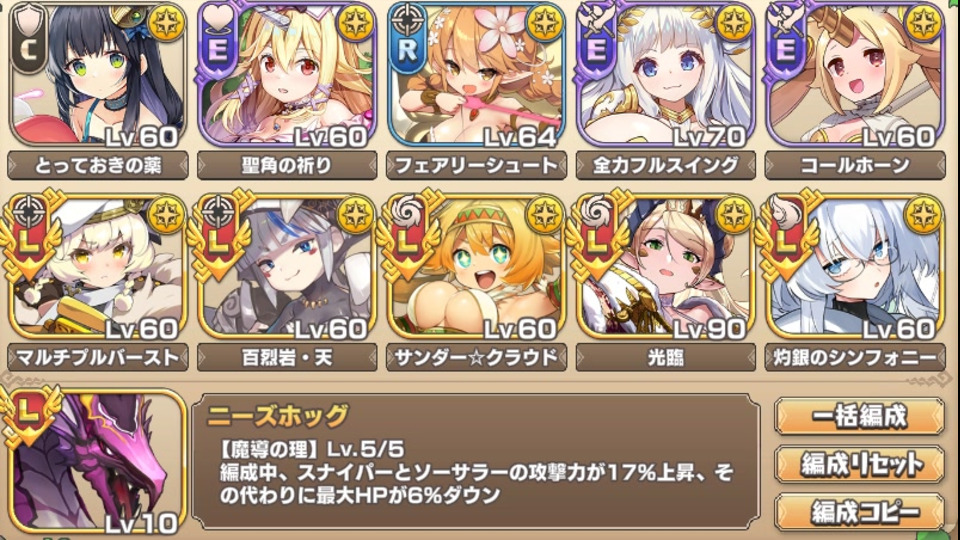Click the 編成リセット button
960x540 pixels.
(860, 464)
